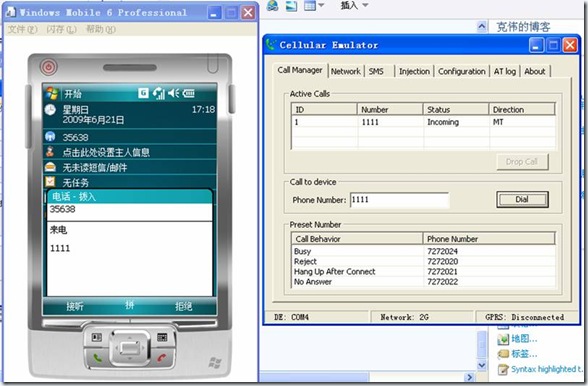588x386 pixels.
Task: Open the Windows Start flag icon
Action: click(x=52, y=93)
